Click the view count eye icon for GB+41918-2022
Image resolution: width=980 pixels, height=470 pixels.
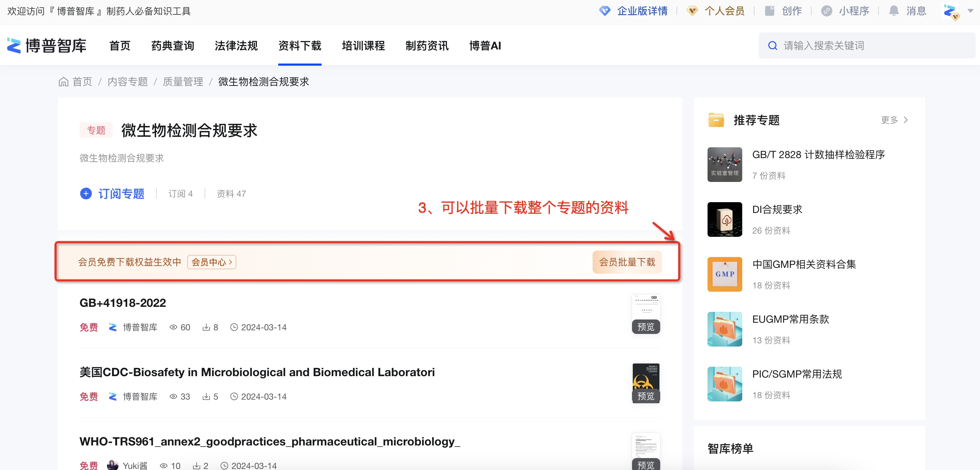pyautogui.click(x=173, y=327)
